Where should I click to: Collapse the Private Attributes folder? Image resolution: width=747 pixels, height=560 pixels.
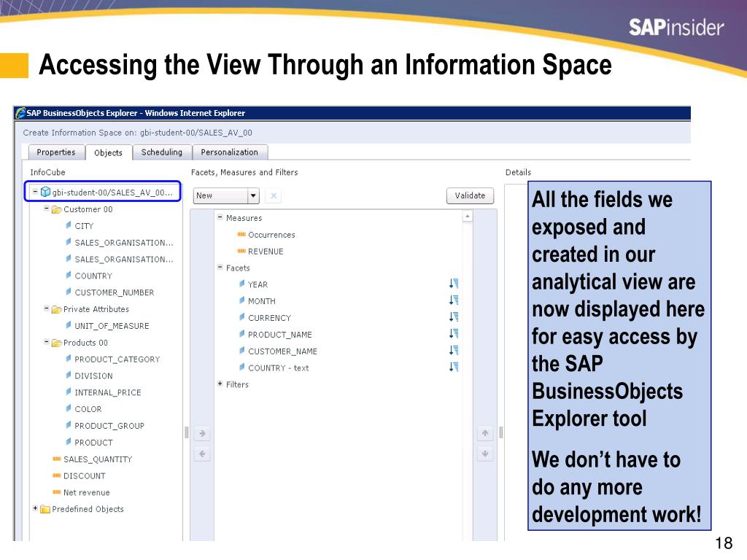46,308
